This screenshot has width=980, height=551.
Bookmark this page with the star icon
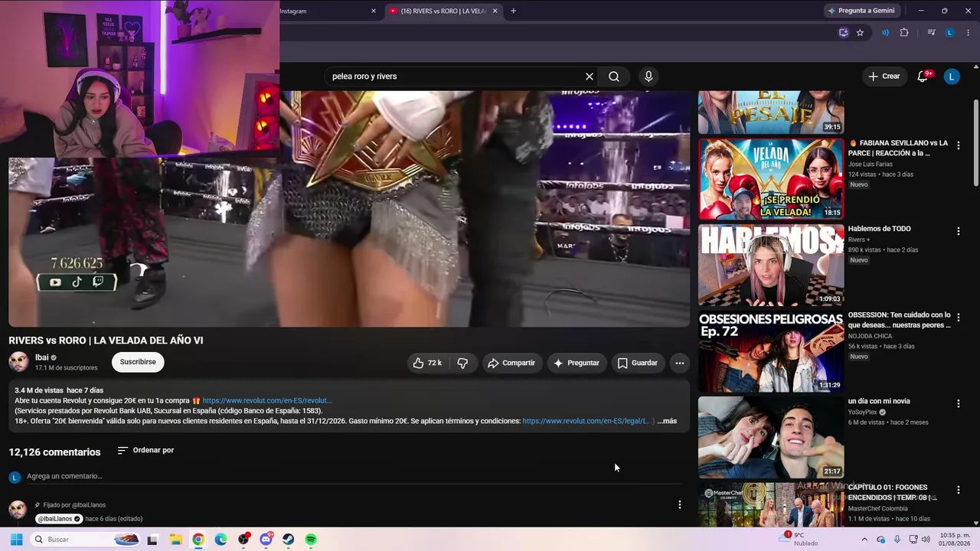pyautogui.click(x=860, y=33)
